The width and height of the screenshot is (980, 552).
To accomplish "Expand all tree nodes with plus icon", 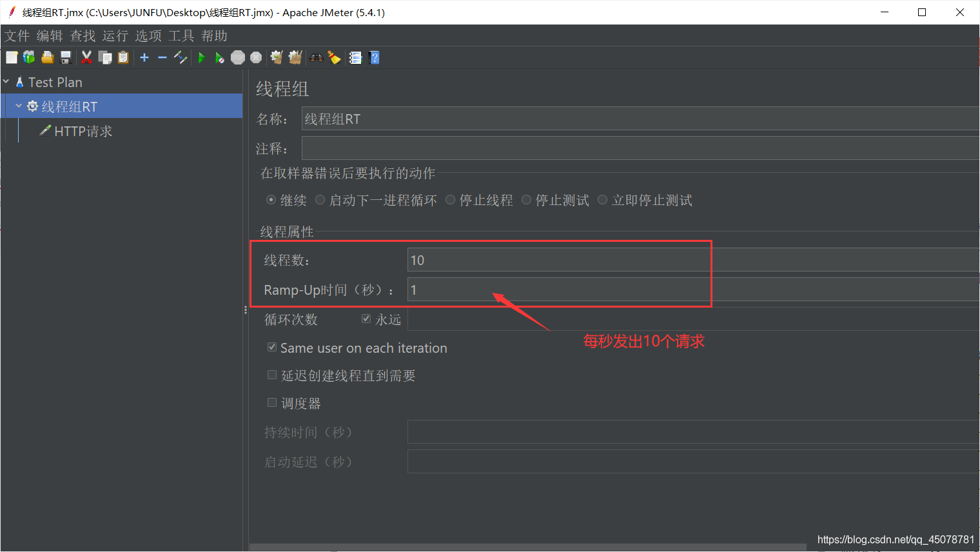I will 144,57.
